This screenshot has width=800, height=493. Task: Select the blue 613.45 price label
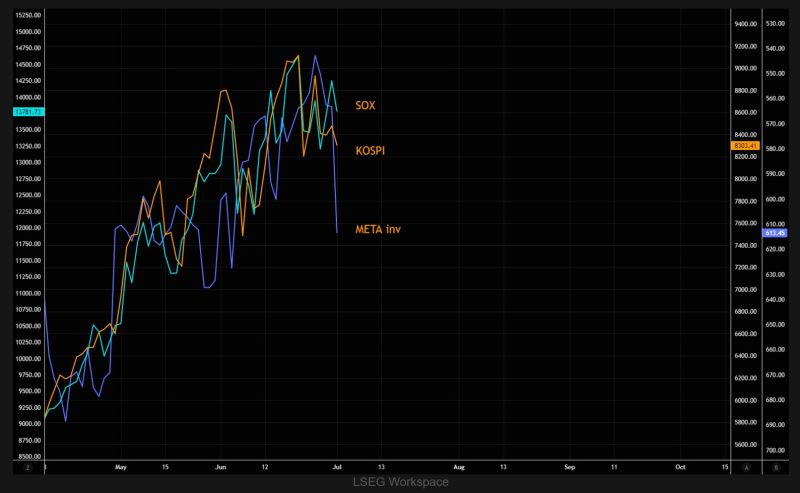tap(774, 233)
